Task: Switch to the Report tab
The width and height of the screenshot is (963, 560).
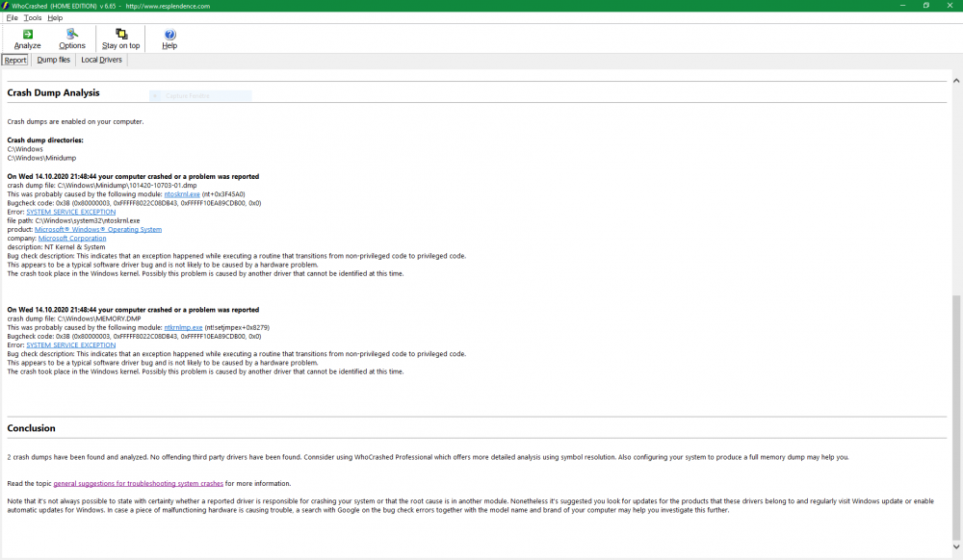Action: [15, 60]
